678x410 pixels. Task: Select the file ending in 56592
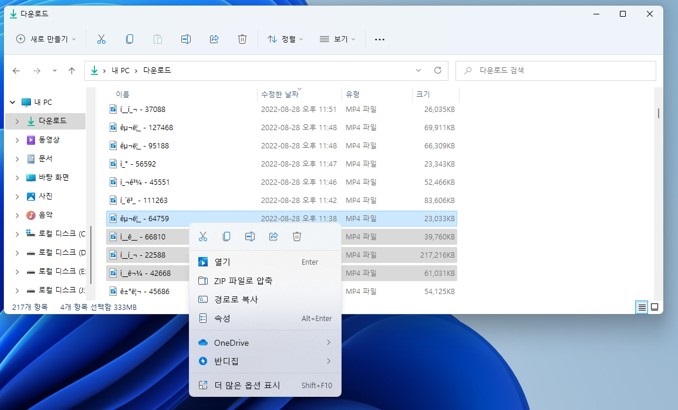point(281,164)
